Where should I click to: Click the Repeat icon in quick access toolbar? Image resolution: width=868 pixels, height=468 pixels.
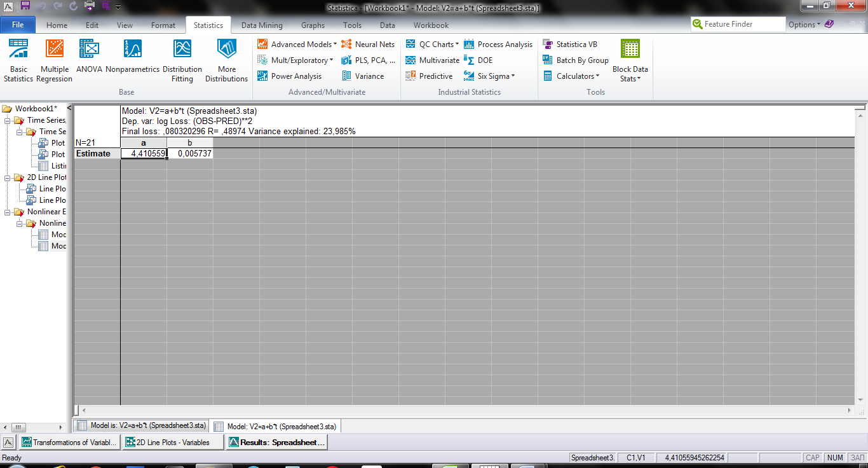tap(72, 6)
